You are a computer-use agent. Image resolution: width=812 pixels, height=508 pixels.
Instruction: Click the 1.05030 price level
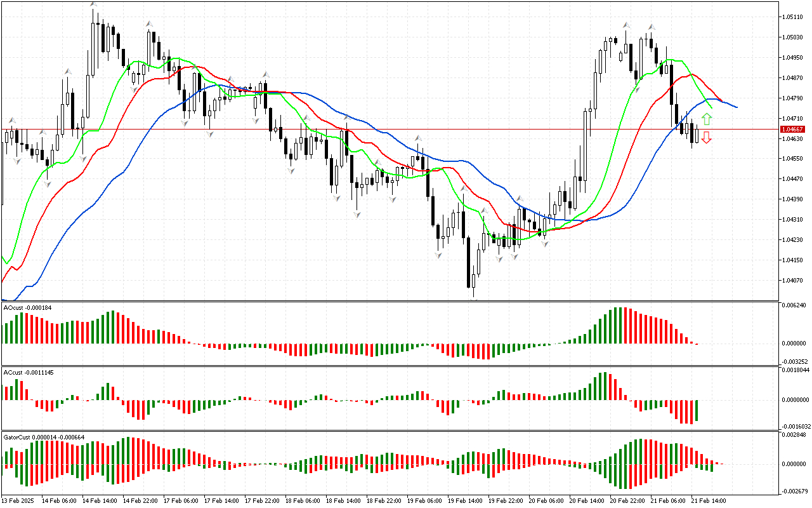794,37
